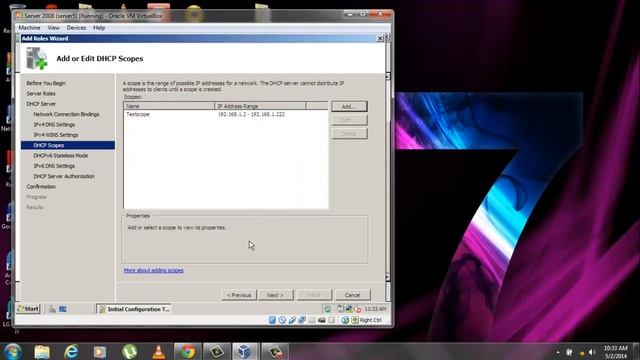Viewport: 640px width, 360px height.
Task: Open uTorrent from the taskbar
Action: coord(129,351)
